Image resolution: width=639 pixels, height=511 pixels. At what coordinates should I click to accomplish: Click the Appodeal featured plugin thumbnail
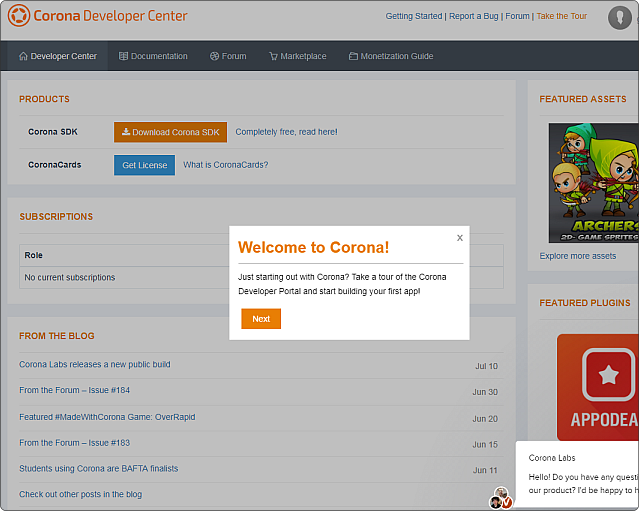[597, 387]
